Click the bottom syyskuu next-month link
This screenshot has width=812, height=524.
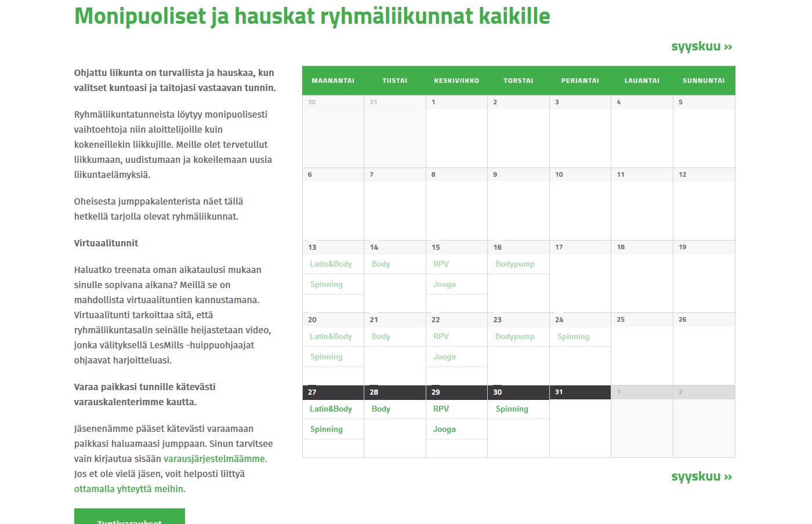coord(701,476)
